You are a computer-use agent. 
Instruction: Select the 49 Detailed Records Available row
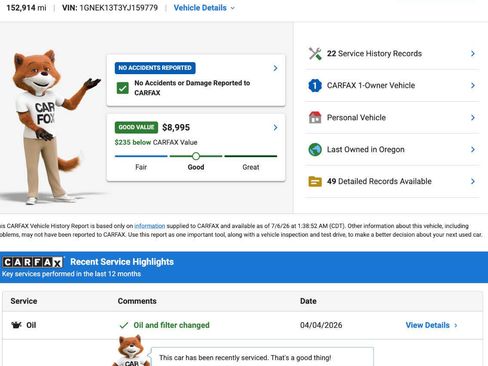[x=392, y=181]
